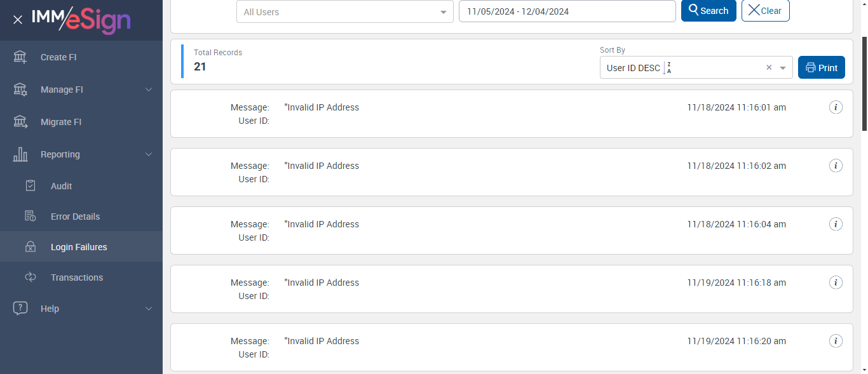
Task: Expand the Sort By dropdown arrow
Action: tap(783, 68)
